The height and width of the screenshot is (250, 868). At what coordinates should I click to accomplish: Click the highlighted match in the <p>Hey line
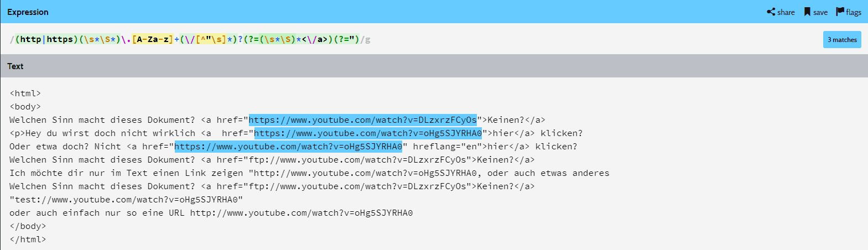(x=368, y=133)
